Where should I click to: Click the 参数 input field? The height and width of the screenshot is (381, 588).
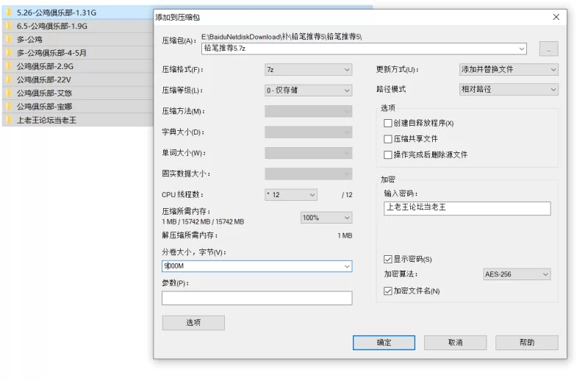257,298
